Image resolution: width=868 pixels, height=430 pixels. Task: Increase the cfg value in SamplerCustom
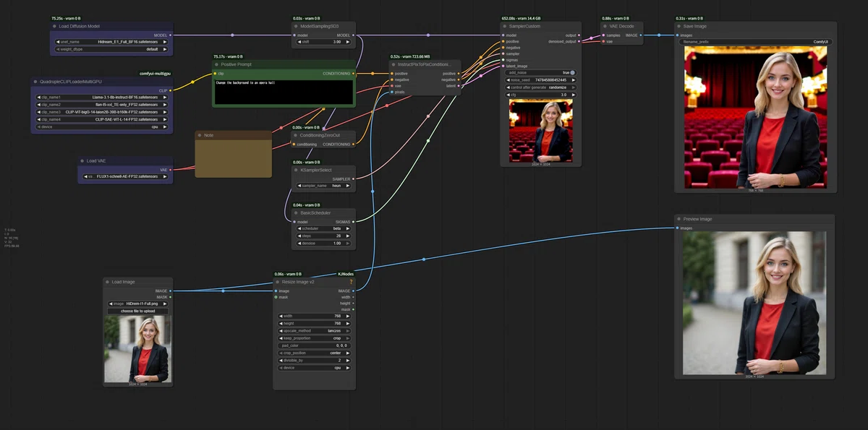[x=573, y=95]
